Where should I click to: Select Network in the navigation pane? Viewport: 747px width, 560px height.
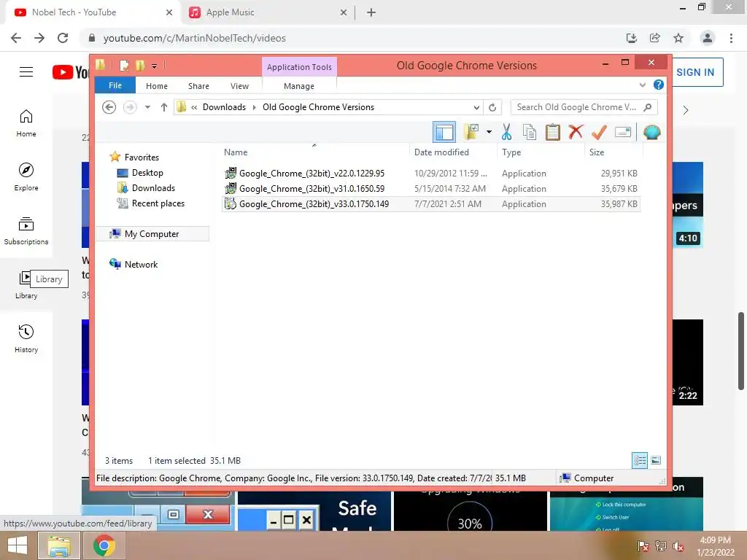[141, 264]
